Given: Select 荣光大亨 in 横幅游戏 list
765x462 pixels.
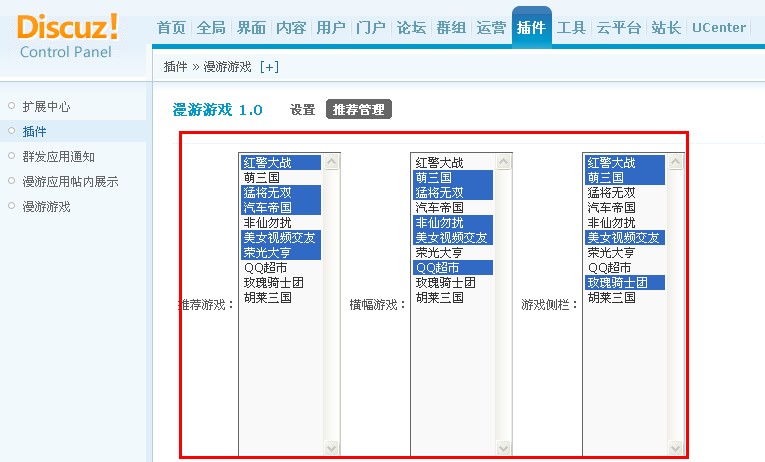Looking at the screenshot, I should point(453,253).
